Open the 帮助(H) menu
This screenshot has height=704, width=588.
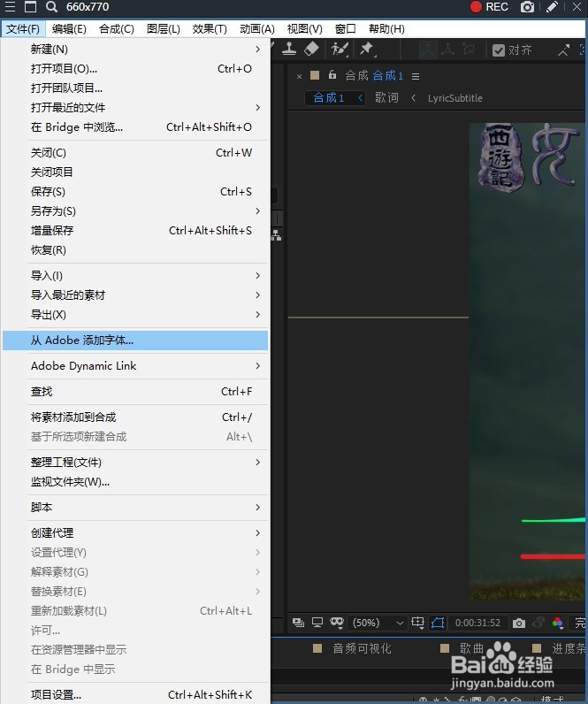click(386, 29)
